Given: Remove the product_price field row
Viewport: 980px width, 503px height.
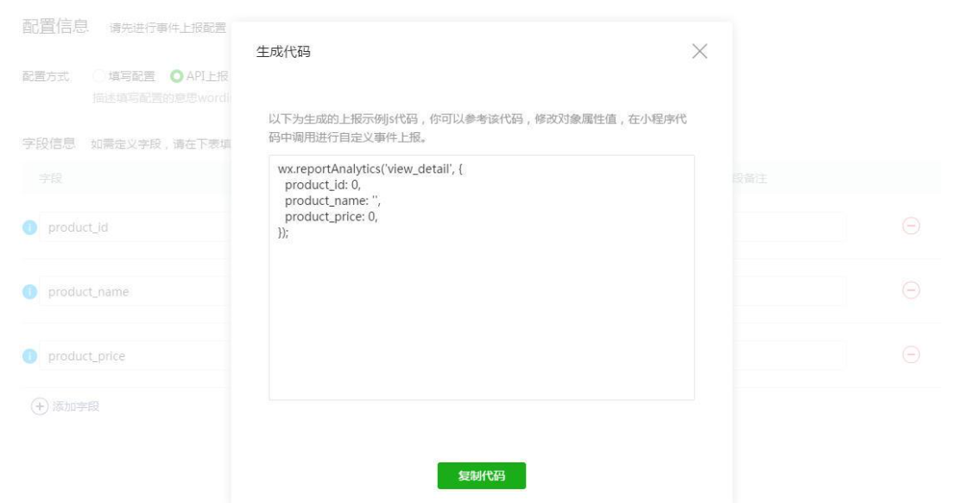Looking at the screenshot, I should [911, 354].
